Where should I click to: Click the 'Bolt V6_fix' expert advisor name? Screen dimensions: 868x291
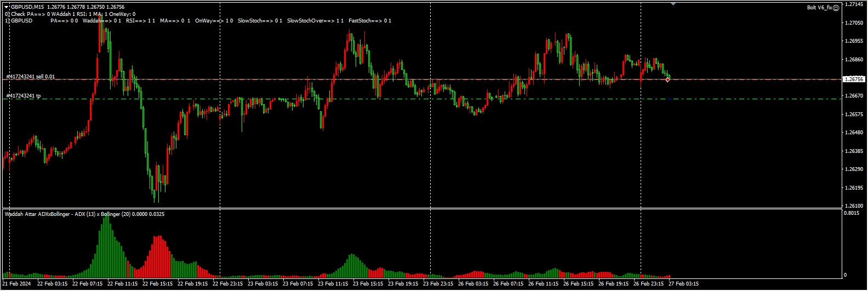click(820, 7)
